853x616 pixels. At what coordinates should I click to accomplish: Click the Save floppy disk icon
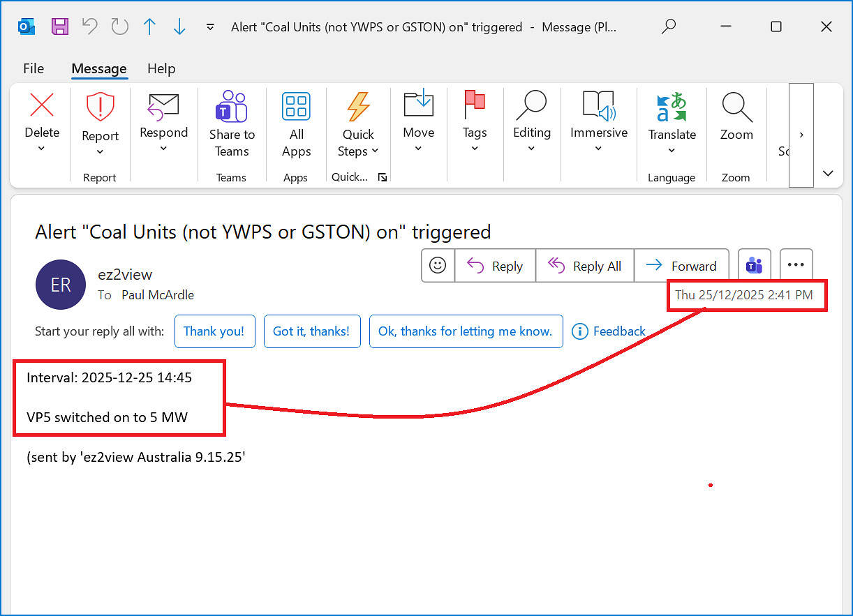coord(60,27)
